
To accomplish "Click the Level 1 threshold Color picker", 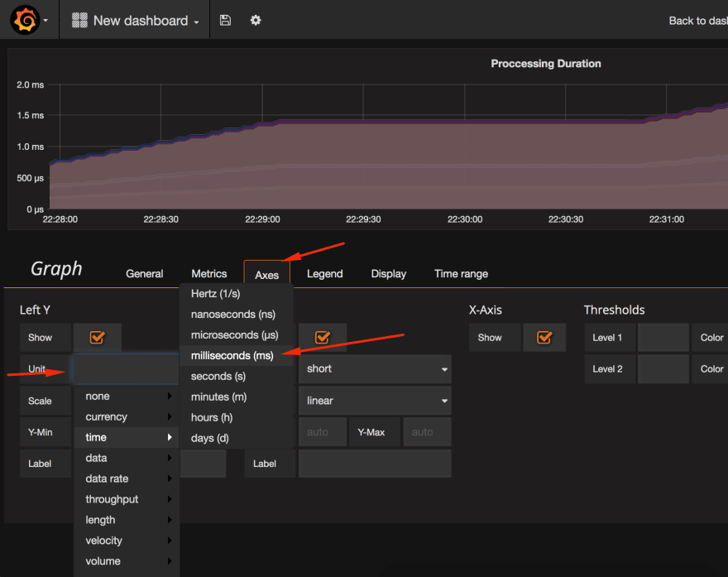I will 711,337.
